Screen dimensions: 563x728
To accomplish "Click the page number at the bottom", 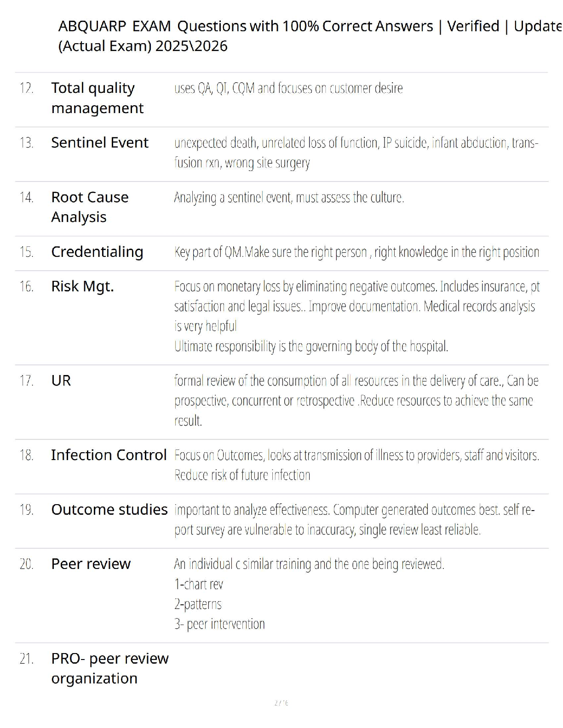I will 281,703.
